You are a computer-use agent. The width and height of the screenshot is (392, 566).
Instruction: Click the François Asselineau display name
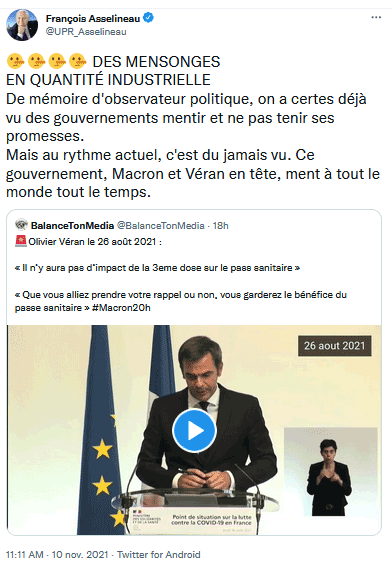(93, 18)
